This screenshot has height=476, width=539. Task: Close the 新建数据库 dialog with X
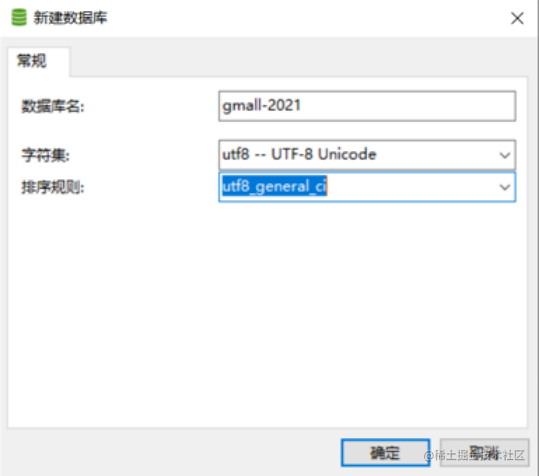tap(517, 18)
